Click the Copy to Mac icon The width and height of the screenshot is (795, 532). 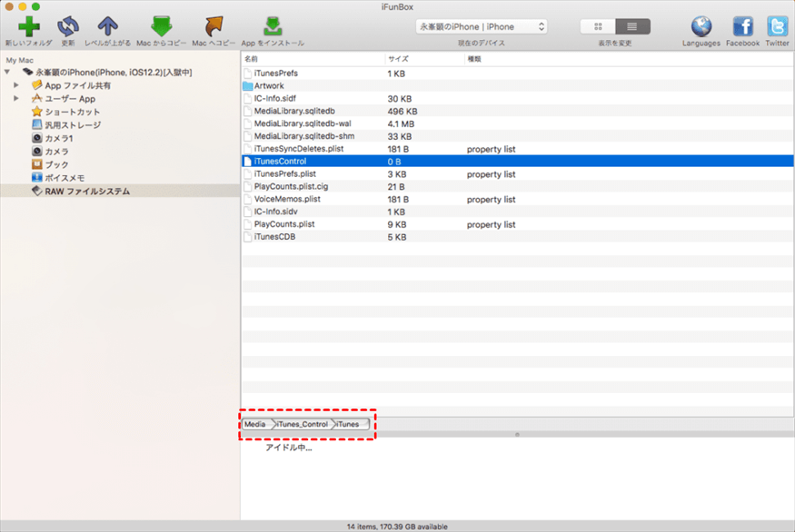click(x=214, y=25)
